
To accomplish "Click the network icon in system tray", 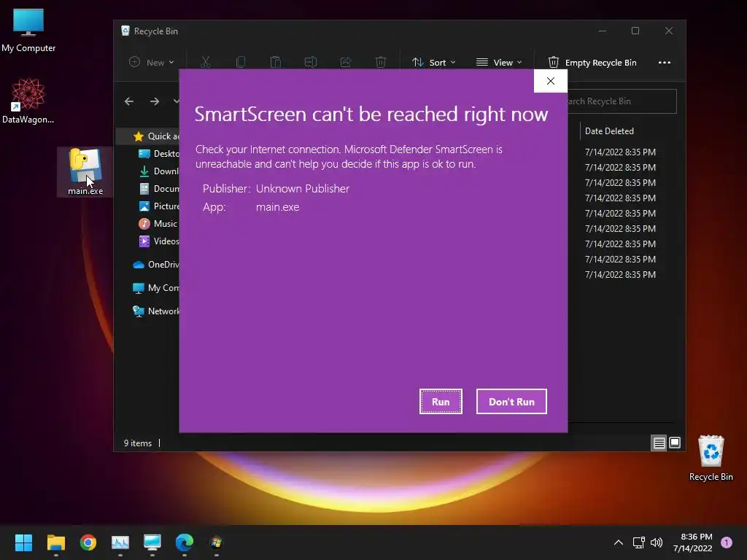I will click(x=638, y=542).
